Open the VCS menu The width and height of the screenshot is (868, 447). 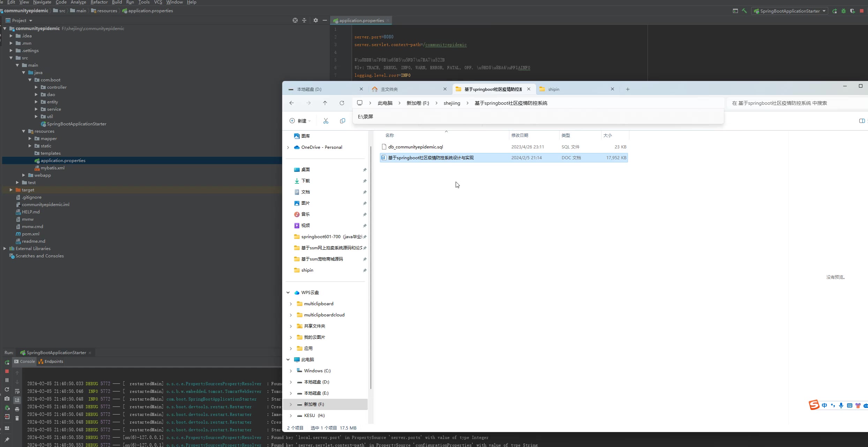point(158,2)
